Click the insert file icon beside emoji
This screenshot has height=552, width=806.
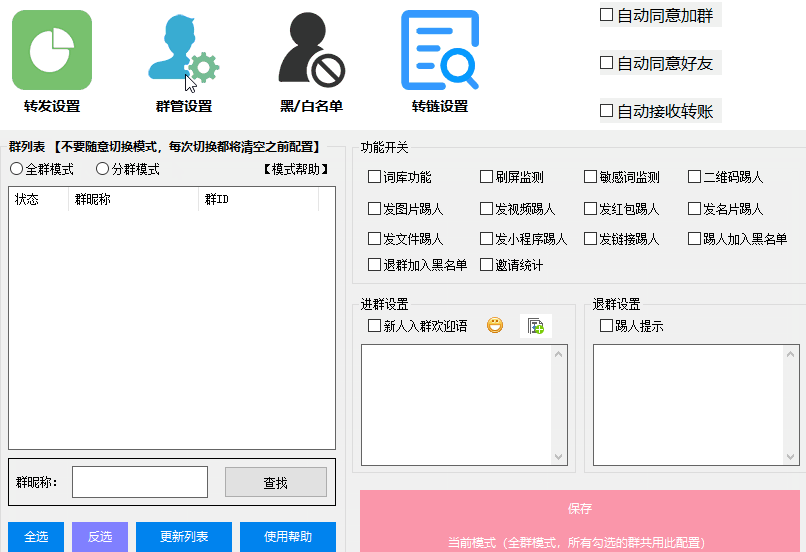tap(535, 326)
